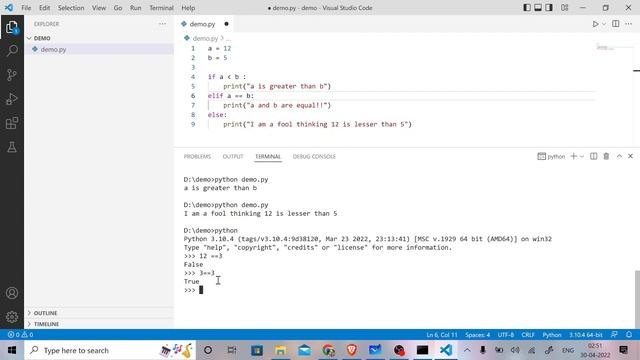Click demo.py in the breadcrumb
The image size is (640, 360).
[205, 38]
